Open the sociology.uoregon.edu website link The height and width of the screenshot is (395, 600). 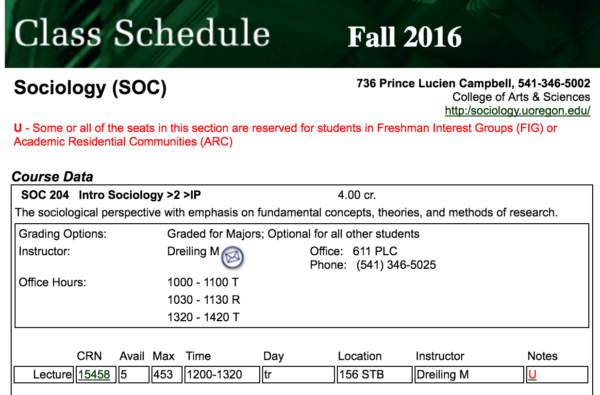(517, 111)
